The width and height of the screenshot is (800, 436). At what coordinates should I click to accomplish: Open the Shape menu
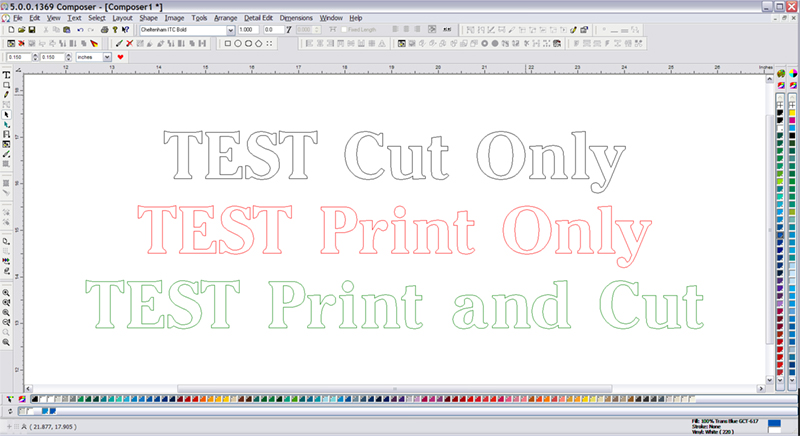(148, 18)
